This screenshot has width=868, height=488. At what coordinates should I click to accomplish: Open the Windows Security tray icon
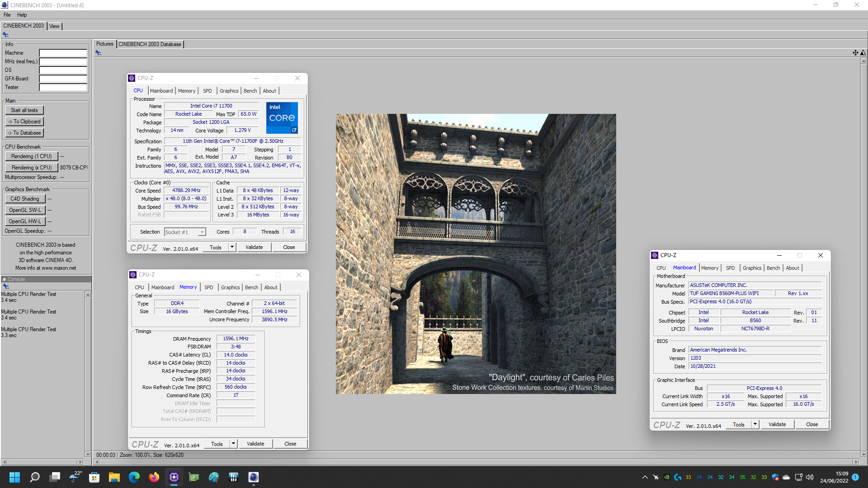(x=775, y=477)
